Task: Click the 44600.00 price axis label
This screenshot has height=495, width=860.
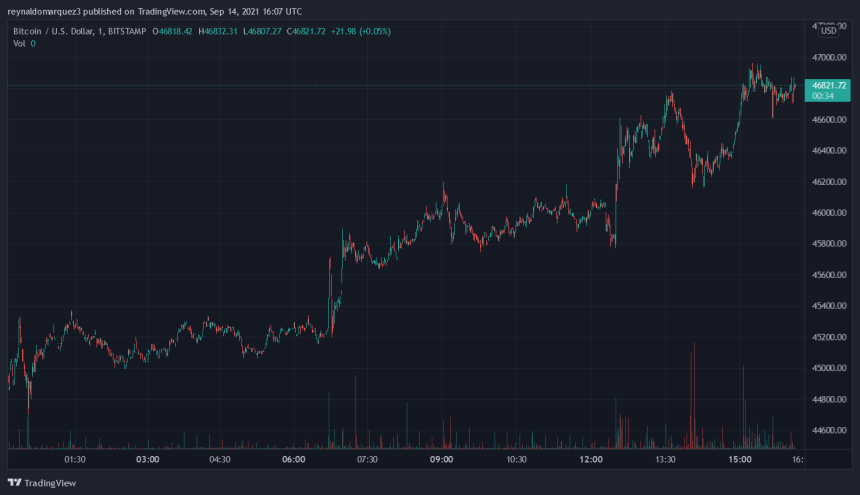Action: tap(829, 431)
